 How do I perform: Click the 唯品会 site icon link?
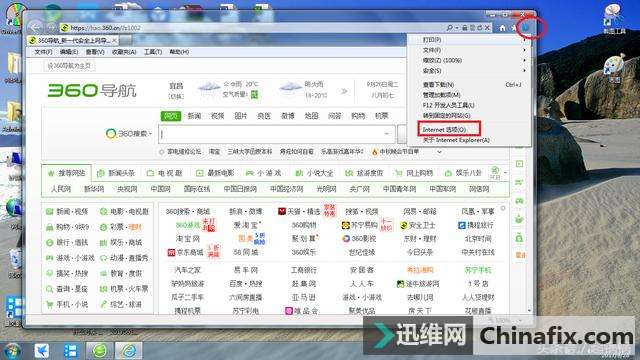click(x=289, y=311)
